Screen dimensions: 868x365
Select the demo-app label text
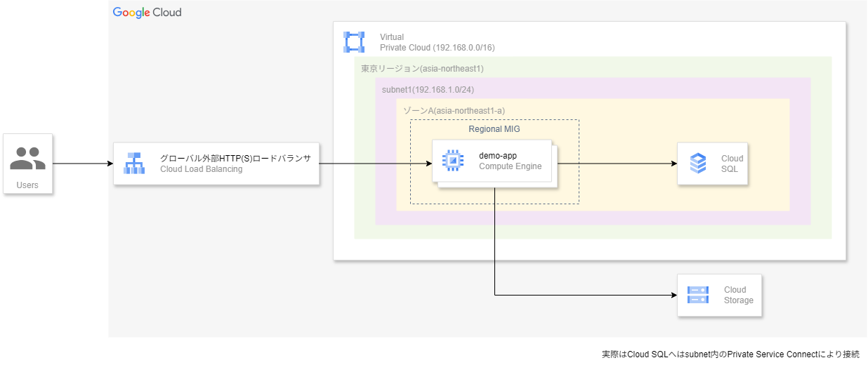coord(498,155)
